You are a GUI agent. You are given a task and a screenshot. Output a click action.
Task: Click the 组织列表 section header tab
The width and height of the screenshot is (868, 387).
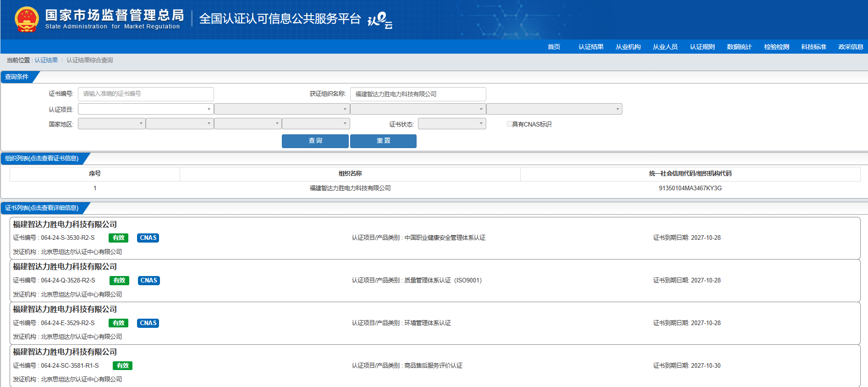(42, 159)
